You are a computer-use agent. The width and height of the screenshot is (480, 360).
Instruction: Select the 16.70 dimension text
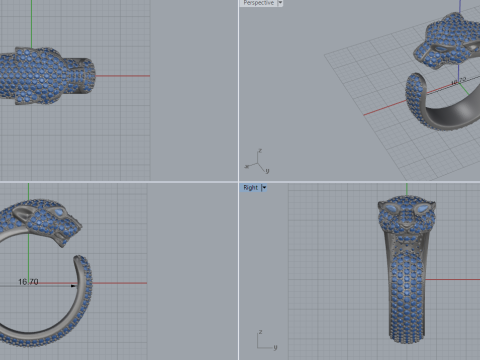tap(28, 282)
